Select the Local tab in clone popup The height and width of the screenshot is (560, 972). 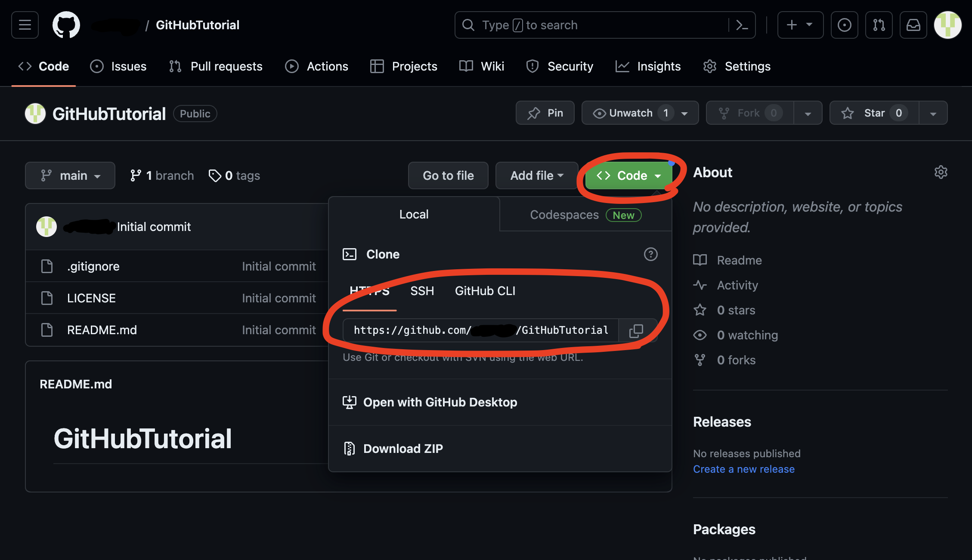[x=414, y=214]
